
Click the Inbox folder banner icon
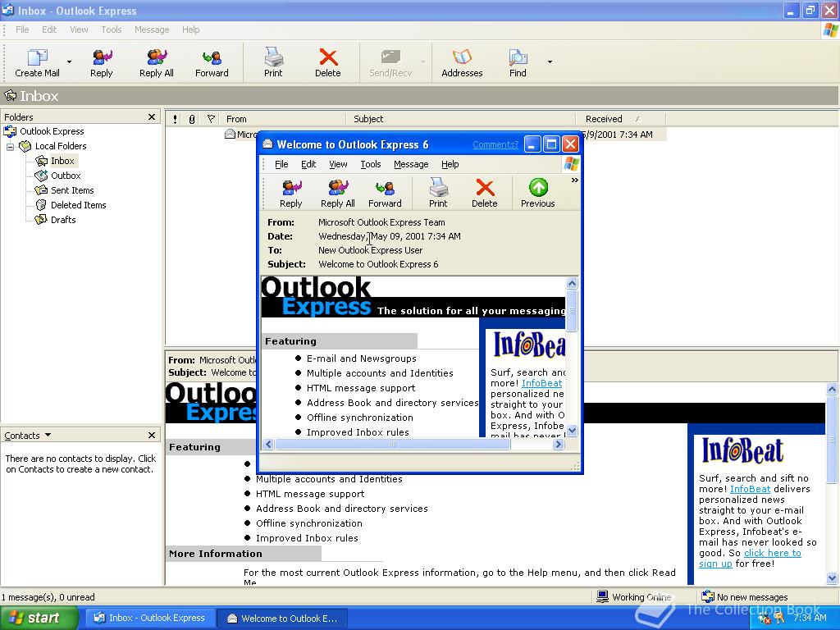(x=10, y=96)
